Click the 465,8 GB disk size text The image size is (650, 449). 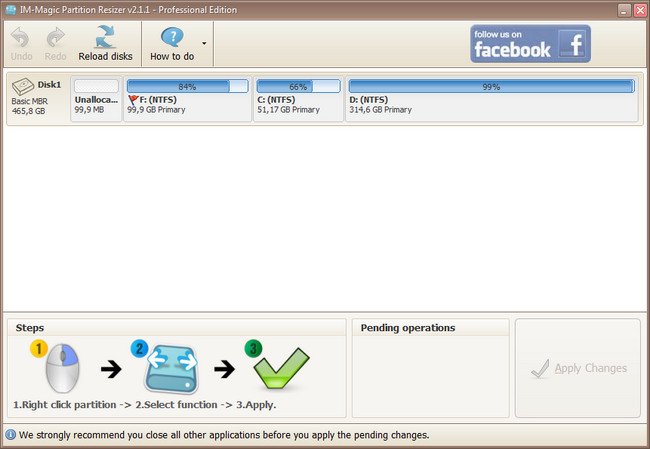[x=29, y=111]
